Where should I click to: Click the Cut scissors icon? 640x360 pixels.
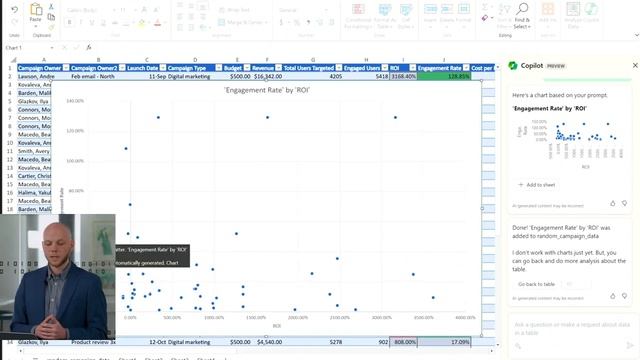51,7
